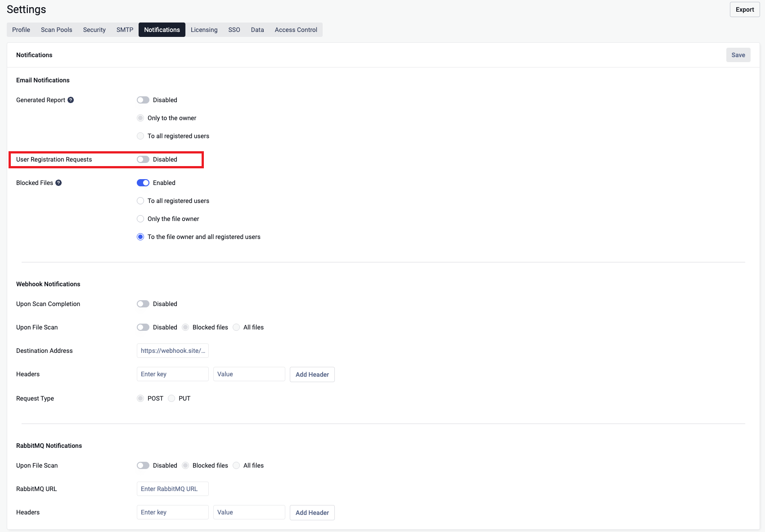Choose Webhook 'Blocked files' radio option
The width and height of the screenshot is (765, 532).
(x=185, y=327)
